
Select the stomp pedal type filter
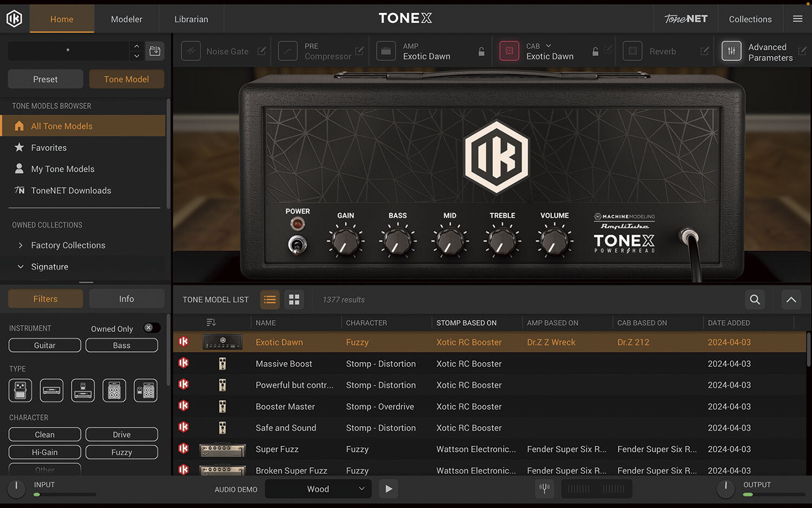(x=20, y=390)
